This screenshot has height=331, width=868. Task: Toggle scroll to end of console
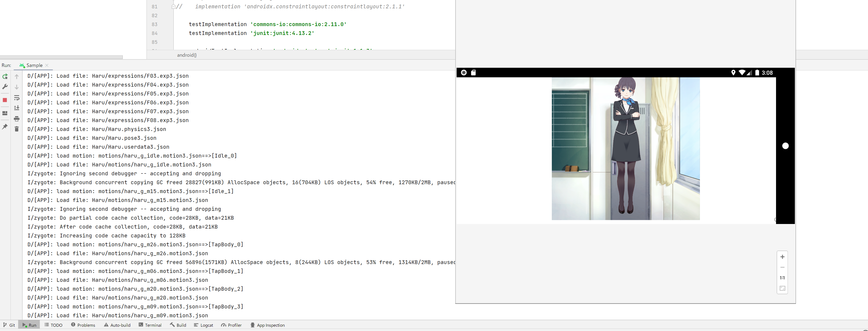(x=16, y=108)
